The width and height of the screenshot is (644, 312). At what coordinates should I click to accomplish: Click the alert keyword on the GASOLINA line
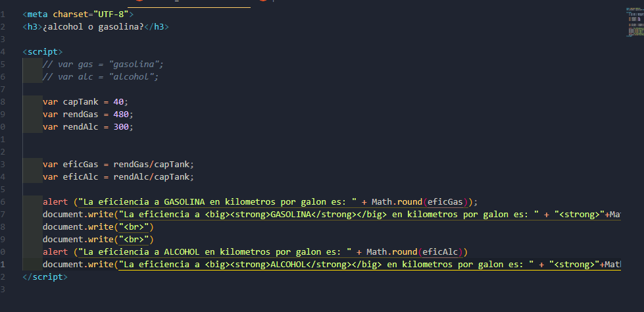55,202
